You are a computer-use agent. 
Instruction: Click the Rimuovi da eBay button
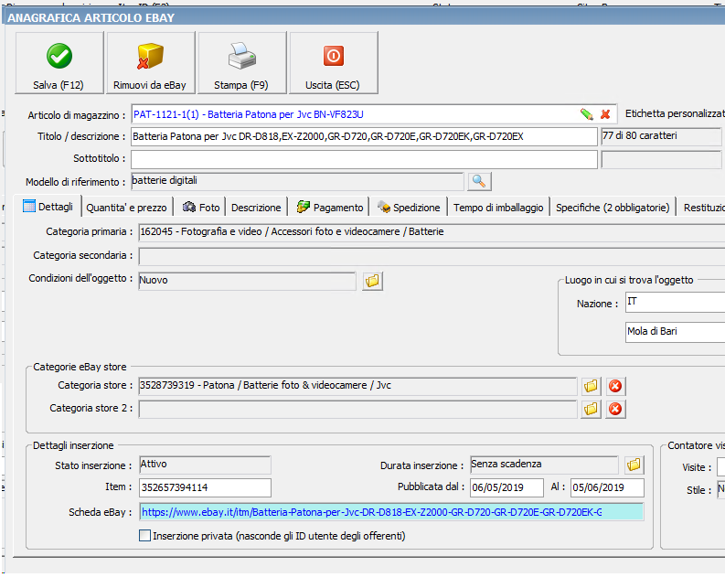tap(151, 63)
